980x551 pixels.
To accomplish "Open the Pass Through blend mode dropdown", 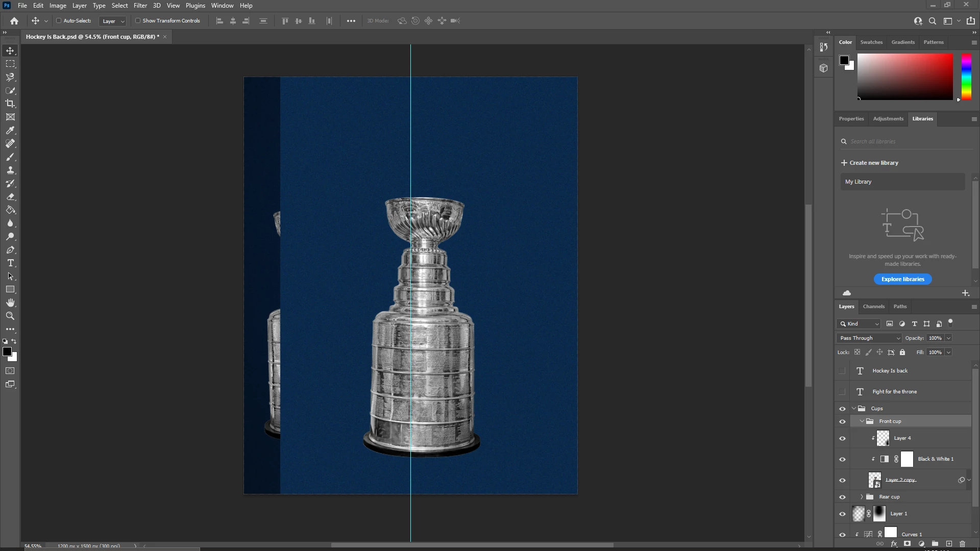I will [869, 338].
